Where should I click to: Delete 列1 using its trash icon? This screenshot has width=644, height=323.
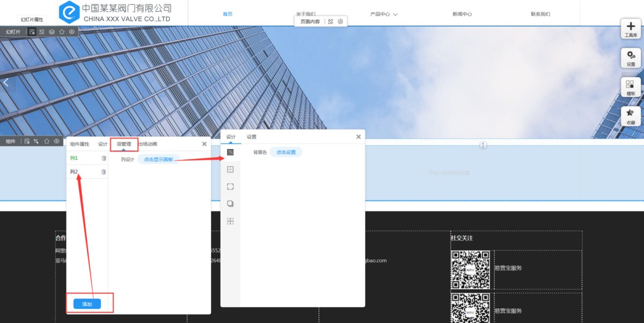[104, 158]
